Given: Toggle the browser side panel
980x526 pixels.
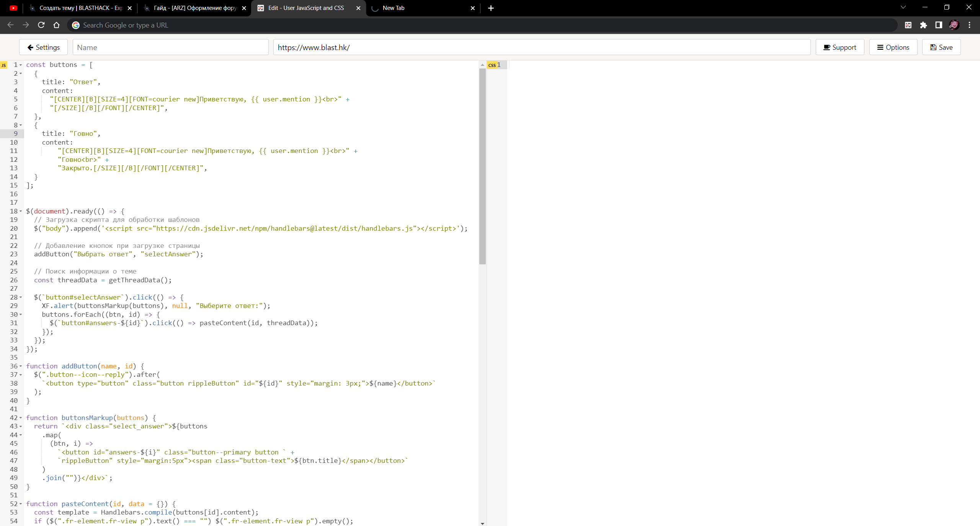Looking at the screenshot, I should [x=939, y=25].
